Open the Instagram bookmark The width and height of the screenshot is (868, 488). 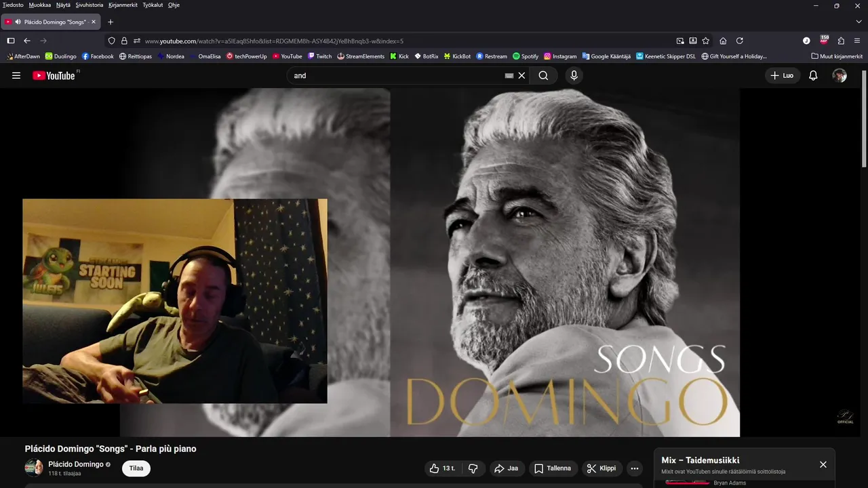(560, 56)
